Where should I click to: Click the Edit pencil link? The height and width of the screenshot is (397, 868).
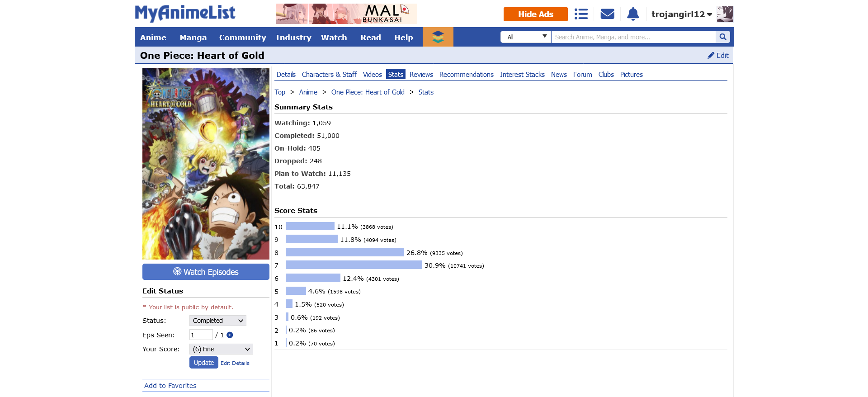(718, 55)
